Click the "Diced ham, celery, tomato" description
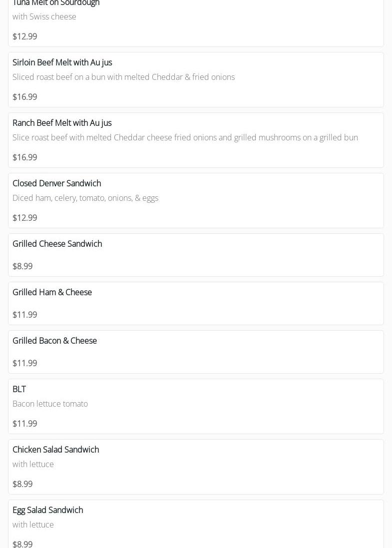392x548 pixels. [x=85, y=198]
